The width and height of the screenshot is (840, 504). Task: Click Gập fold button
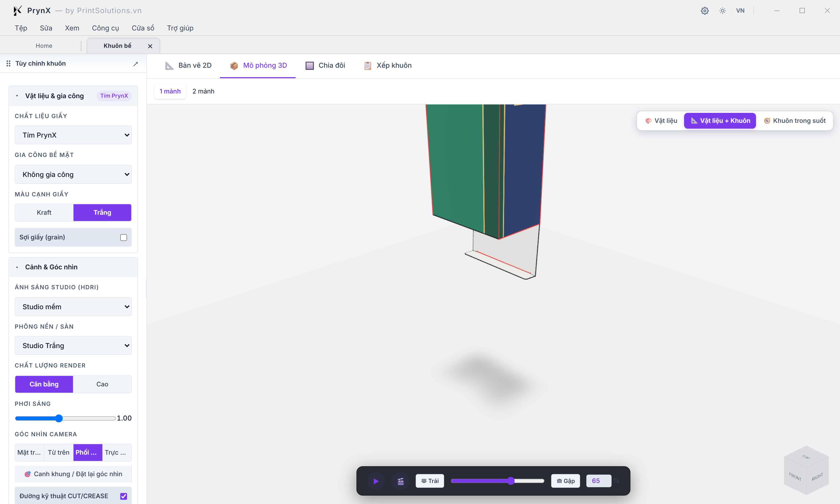tap(566, 481)
